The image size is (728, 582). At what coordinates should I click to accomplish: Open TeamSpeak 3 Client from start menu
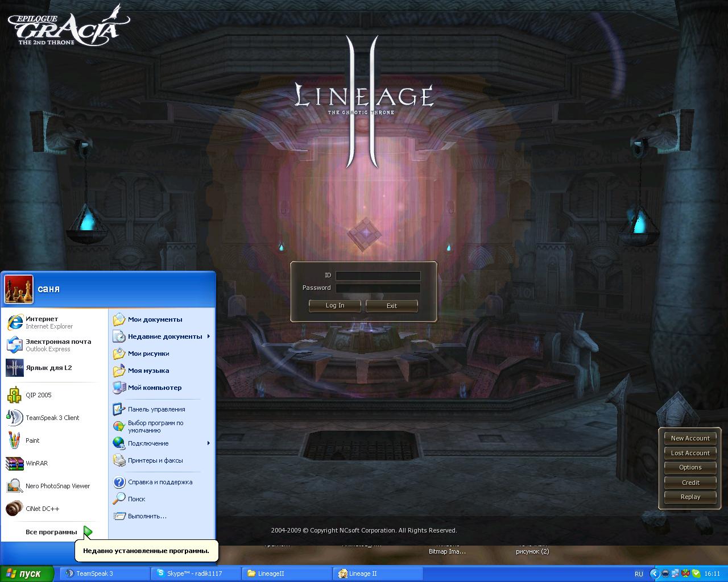(54, 418)
